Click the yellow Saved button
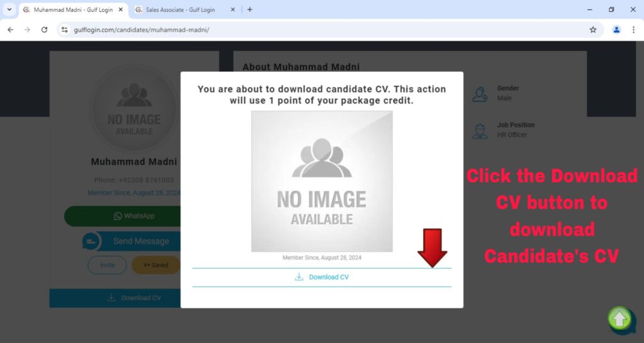Image resolution: width=644 pixels, height=343 pixels. pyautogui.click(x=155, y=265)
